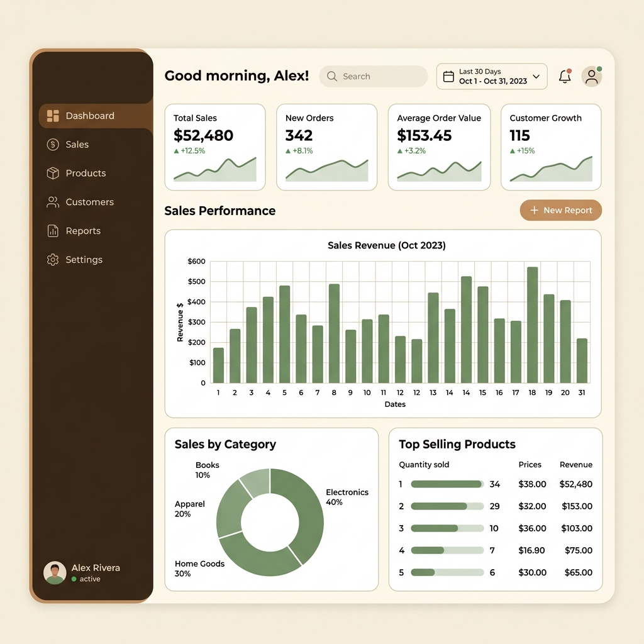
Task: Open the user profile avatar icon
Action: click(x=591, y=77)
